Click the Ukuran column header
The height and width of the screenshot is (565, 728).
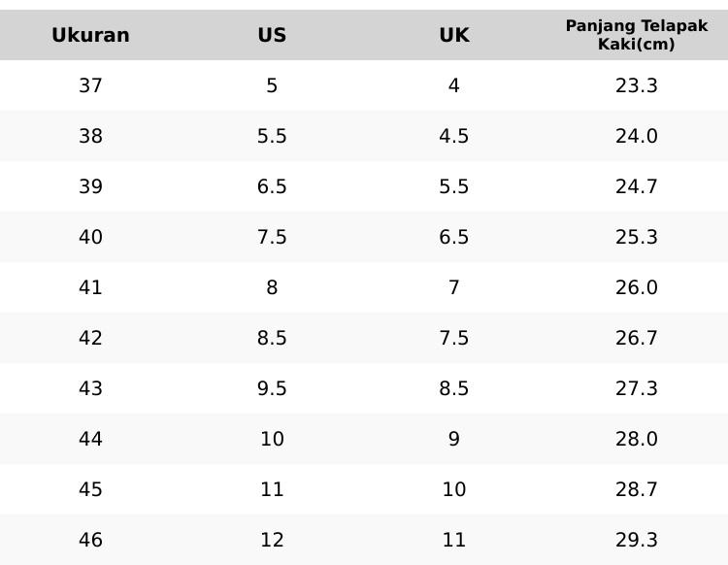(x=90, y=35)
